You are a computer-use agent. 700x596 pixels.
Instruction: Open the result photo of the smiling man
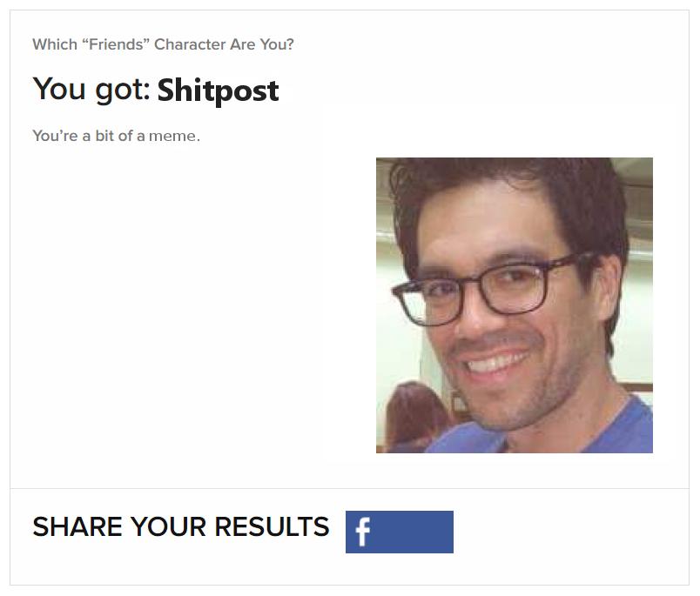pos(514,305)
